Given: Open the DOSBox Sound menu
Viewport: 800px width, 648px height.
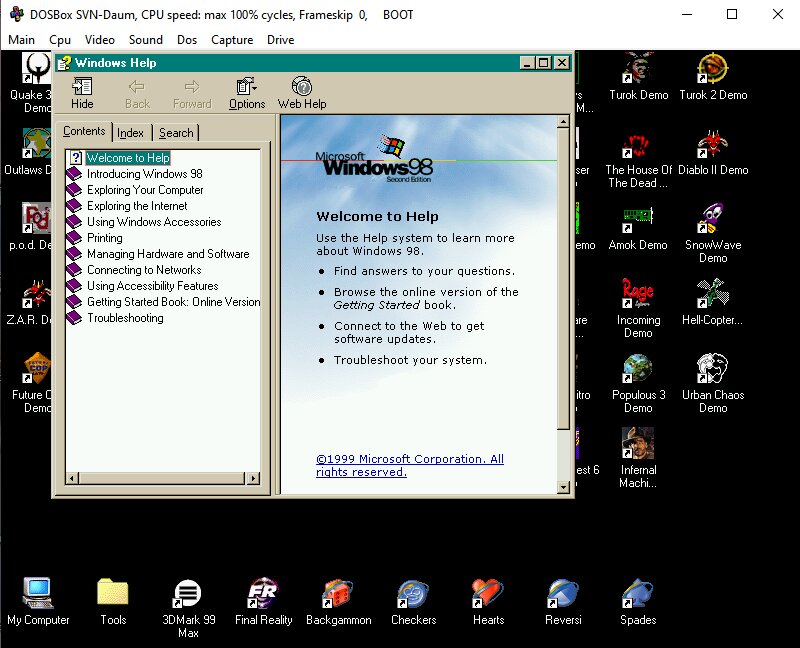Looking at the screenshot, I should pos(145,40).
